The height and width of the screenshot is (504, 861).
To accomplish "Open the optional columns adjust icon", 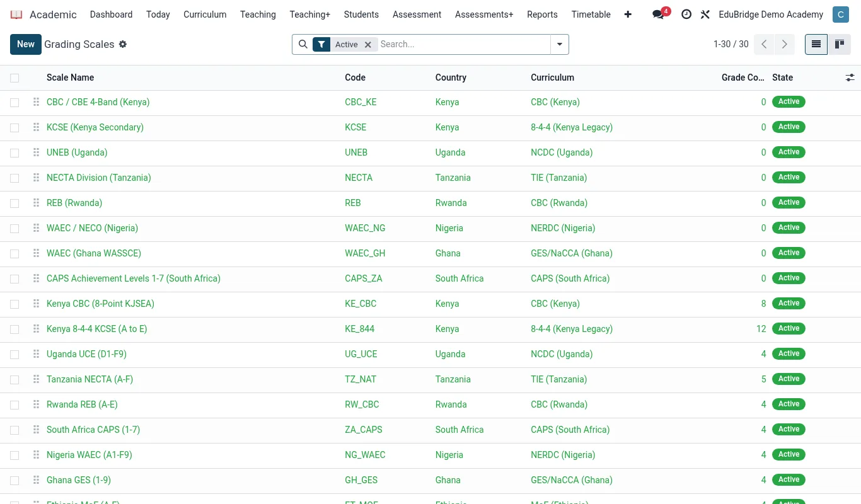I will click(850, 77).
